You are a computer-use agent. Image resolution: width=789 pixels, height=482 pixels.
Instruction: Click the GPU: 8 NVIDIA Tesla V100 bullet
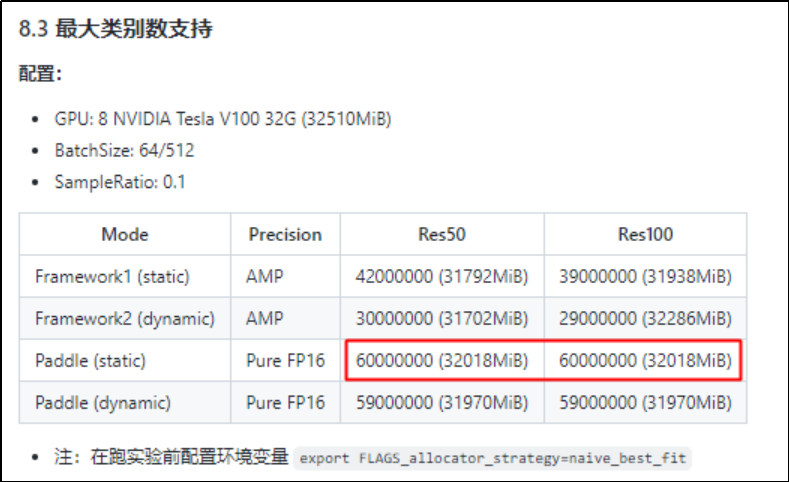pyautogui.click(x=223, y=119)
